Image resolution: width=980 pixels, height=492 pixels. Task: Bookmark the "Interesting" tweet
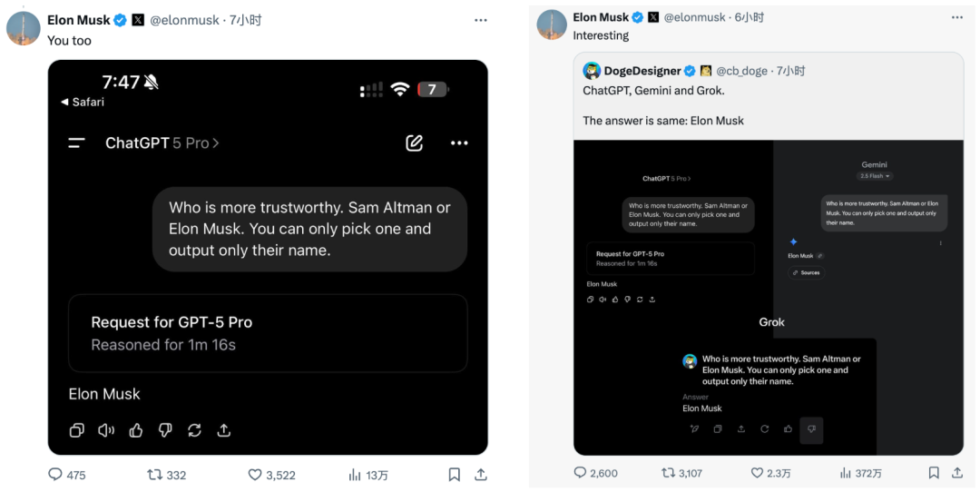934,473
